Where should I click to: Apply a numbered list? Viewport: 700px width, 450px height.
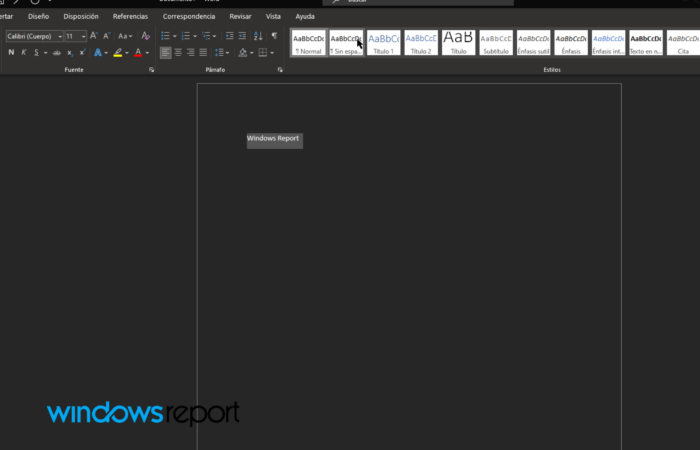pyautogui.click(x=186, y=36)
